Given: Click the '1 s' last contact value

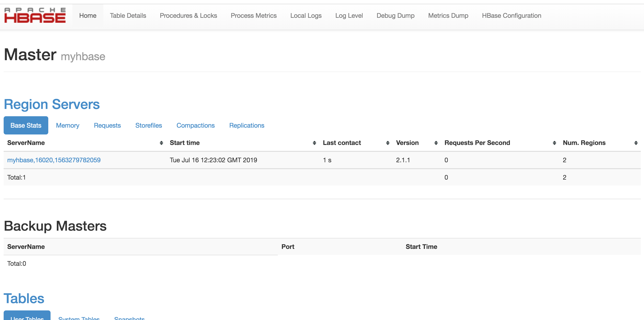Looking at the screenshot, I should coord(327,160).
